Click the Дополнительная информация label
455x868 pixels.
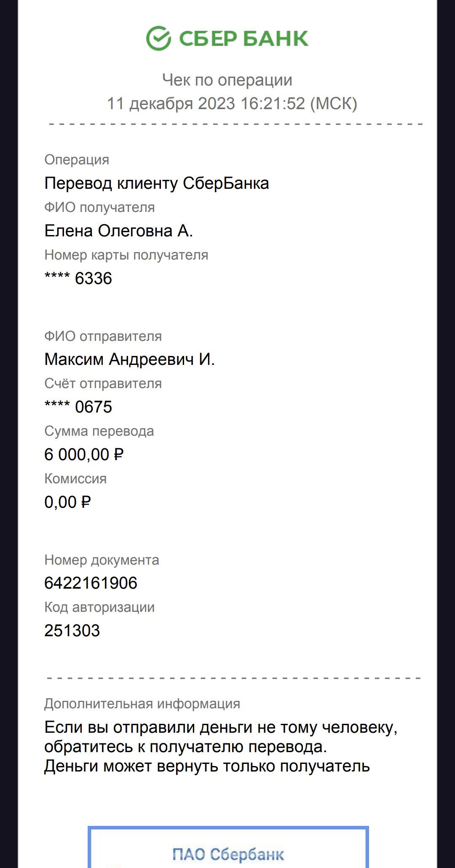(x=142, y=704)
